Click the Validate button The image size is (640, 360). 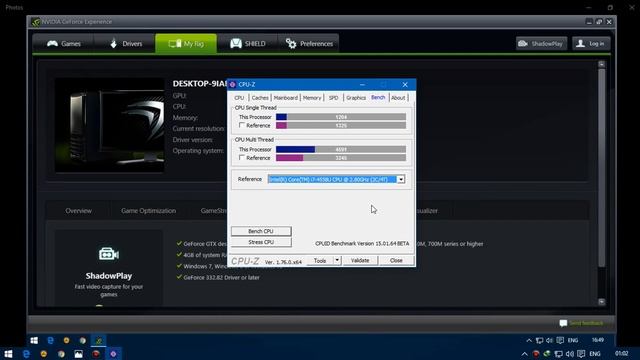coord(360,260)
